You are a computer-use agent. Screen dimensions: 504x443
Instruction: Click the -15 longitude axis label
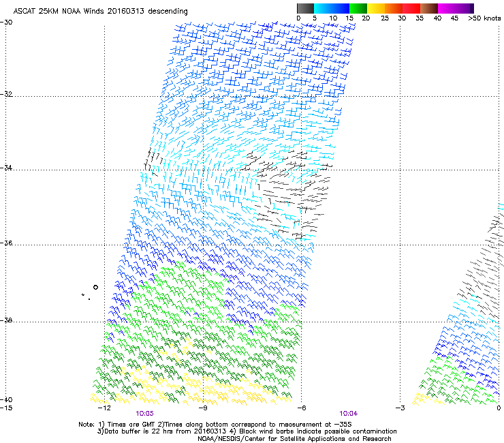click(6, 408)
